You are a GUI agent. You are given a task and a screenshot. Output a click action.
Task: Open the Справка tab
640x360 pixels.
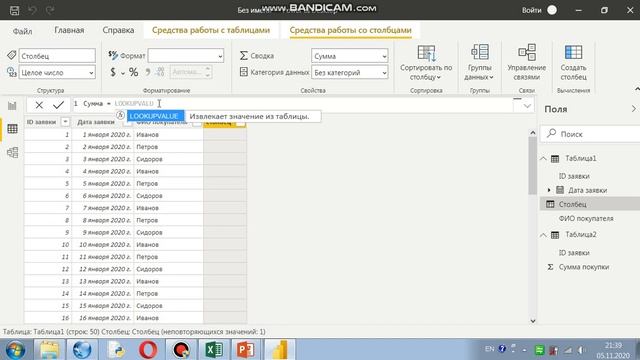pos(118,30)
